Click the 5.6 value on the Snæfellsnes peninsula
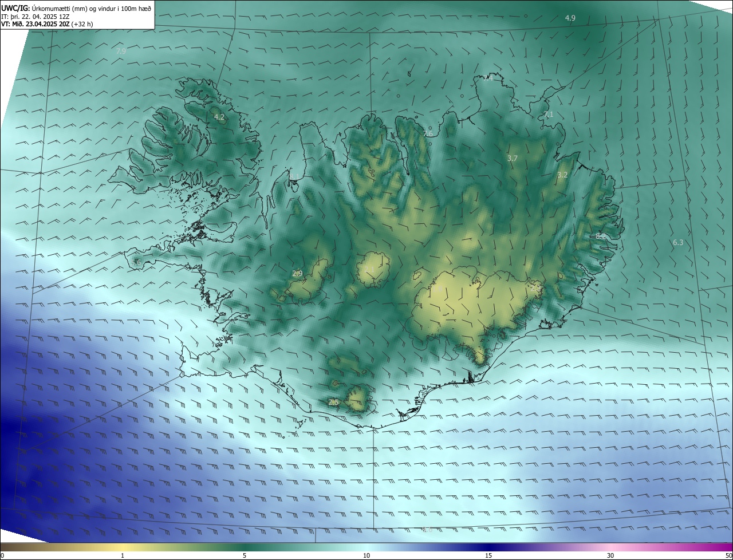 (x=136, y=262)
